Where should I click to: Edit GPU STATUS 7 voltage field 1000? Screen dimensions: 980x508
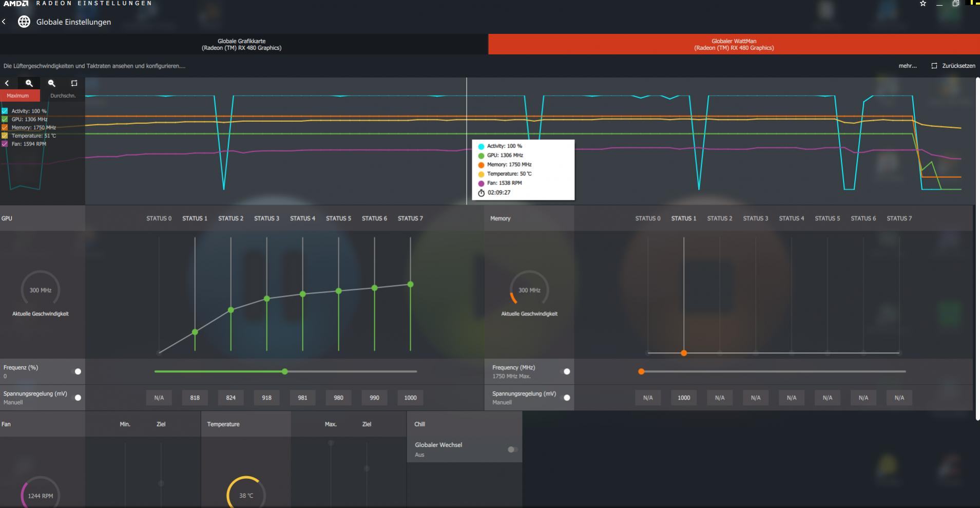point(410,398)
